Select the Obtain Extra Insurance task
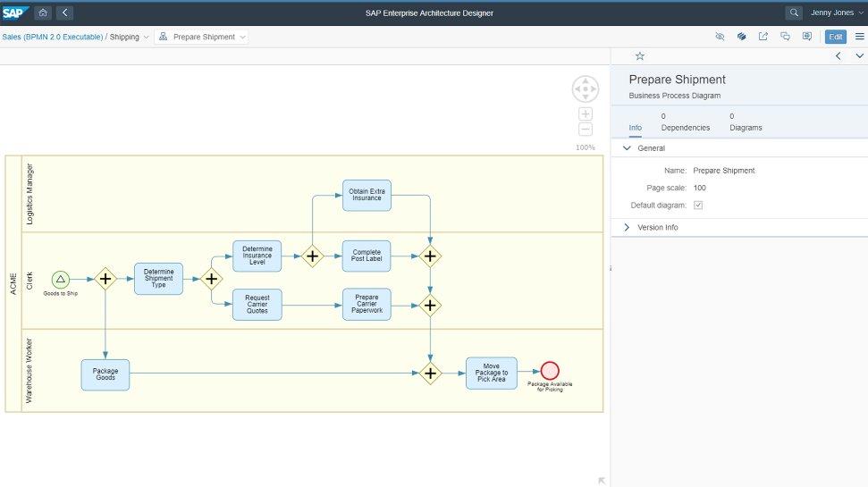Screen dimensions: 868x487 pos(367,196)
